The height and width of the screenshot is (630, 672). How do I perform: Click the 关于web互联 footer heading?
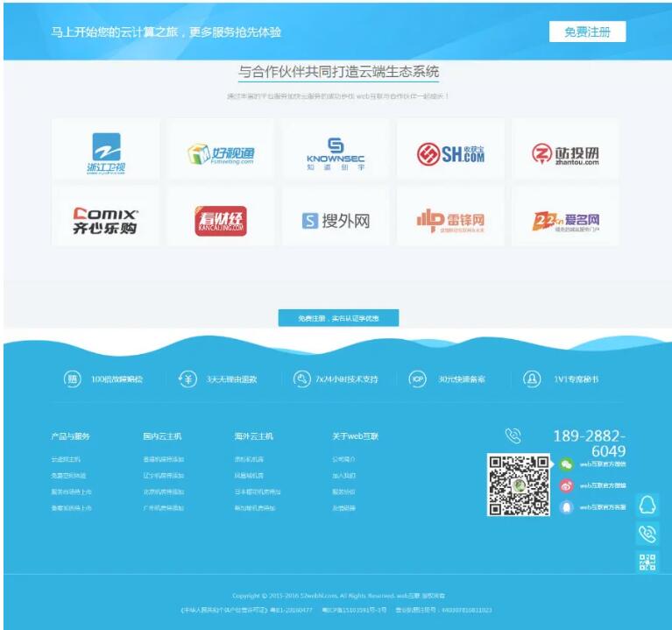(x=356, y=436)
